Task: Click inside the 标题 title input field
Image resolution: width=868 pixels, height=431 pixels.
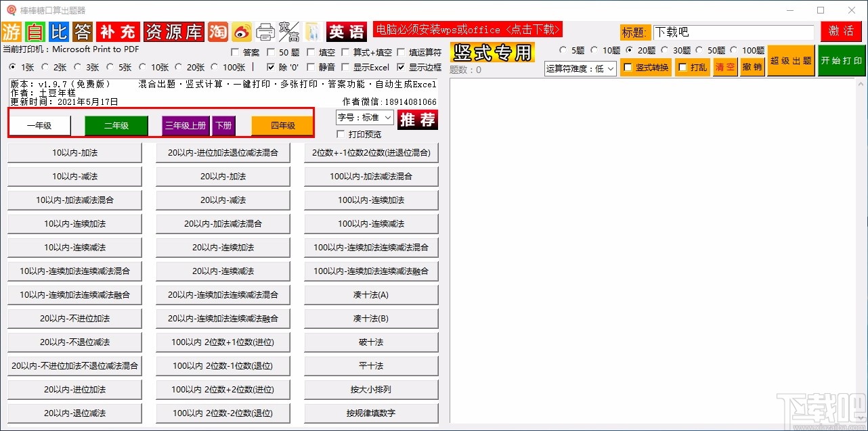Action: point(734,32)
